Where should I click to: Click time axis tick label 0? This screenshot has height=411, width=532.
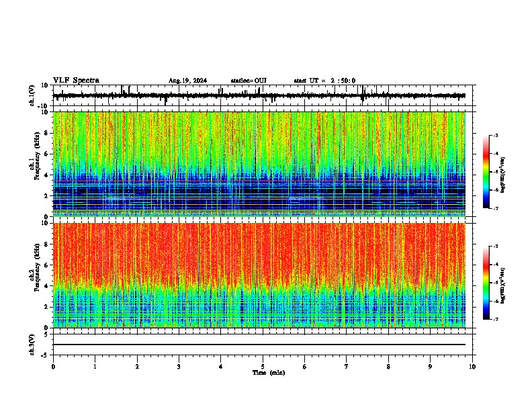click(53, 367)
